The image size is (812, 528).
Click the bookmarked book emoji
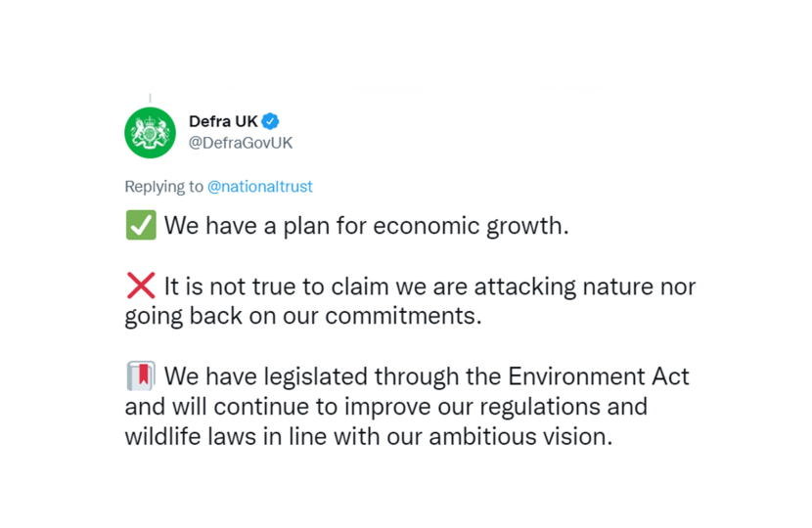click(141, 376)
